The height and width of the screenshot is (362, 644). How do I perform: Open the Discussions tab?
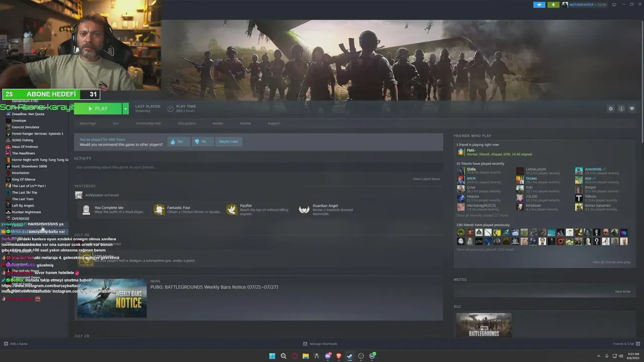point(187,123)
